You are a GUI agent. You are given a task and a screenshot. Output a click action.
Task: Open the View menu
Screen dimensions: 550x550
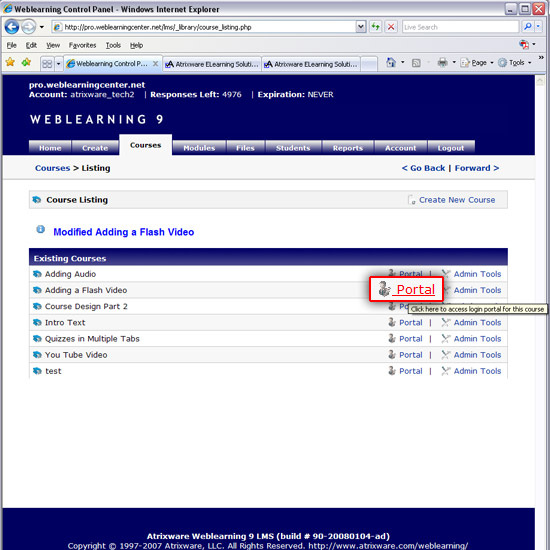pyautogui.click(x=53, y=45)
